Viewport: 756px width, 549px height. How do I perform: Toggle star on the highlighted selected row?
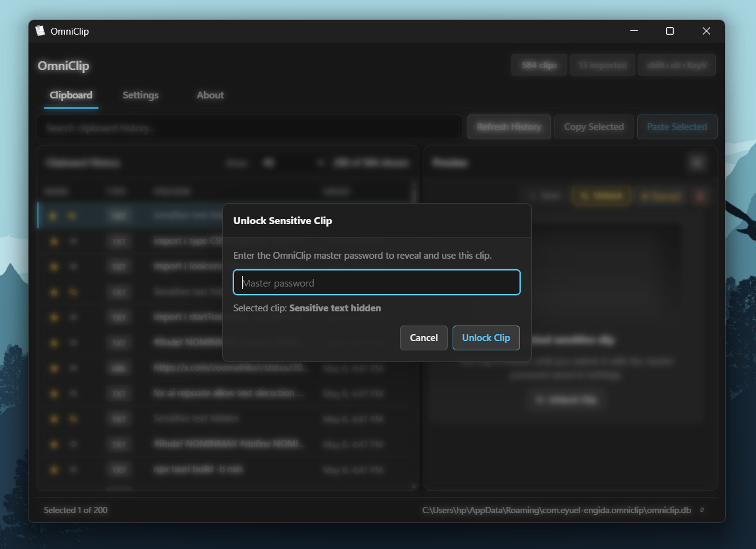(53, 215)
